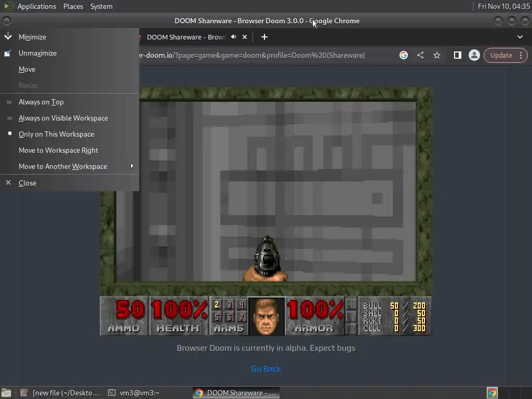This screenshot has width=532, height=399.
Task: Open Chrome three-dot menu
Action: [x=521, y=55]
